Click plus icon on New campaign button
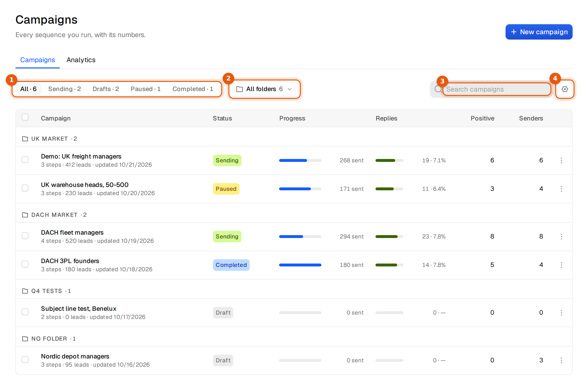This screenshot has width=588, height=384. (514, 32)
